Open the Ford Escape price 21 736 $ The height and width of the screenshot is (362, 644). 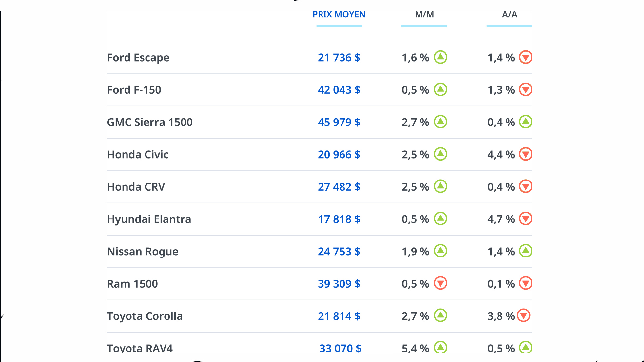coord(339,58)
